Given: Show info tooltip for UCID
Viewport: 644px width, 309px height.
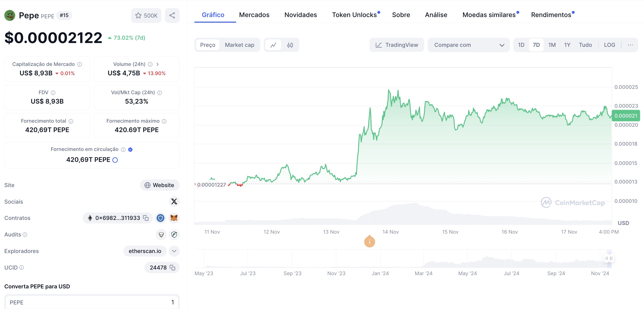Looking at the screenshot, I should pos(22,268).
